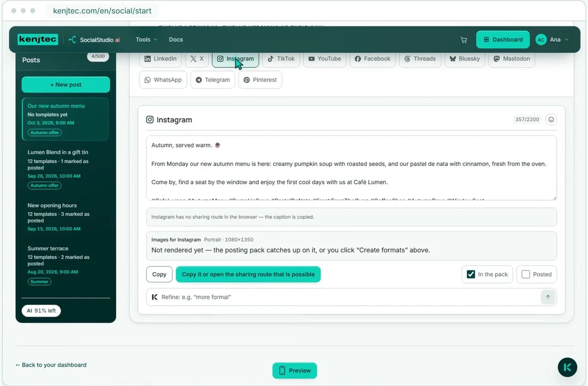Click the SocialStudio ai logo
This screenshot has width=588, height=386.
[94, 40]
